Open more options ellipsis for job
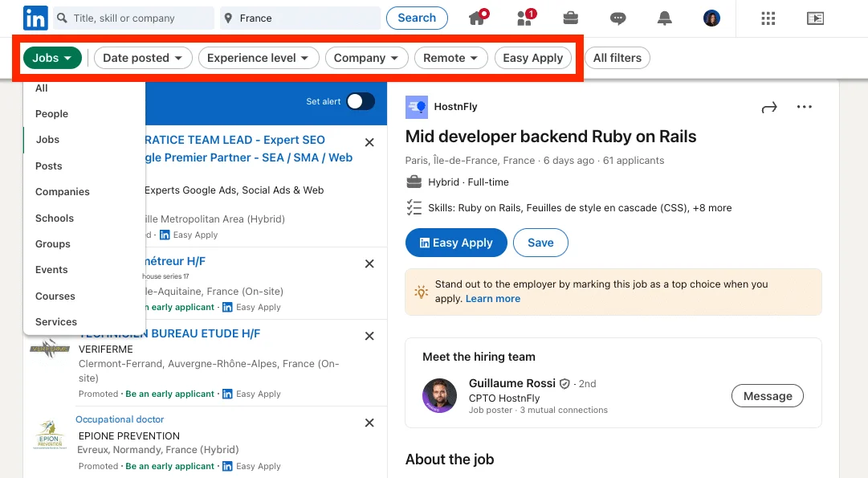The height and width of the screenshot is (478, 868). coord(805,107)
